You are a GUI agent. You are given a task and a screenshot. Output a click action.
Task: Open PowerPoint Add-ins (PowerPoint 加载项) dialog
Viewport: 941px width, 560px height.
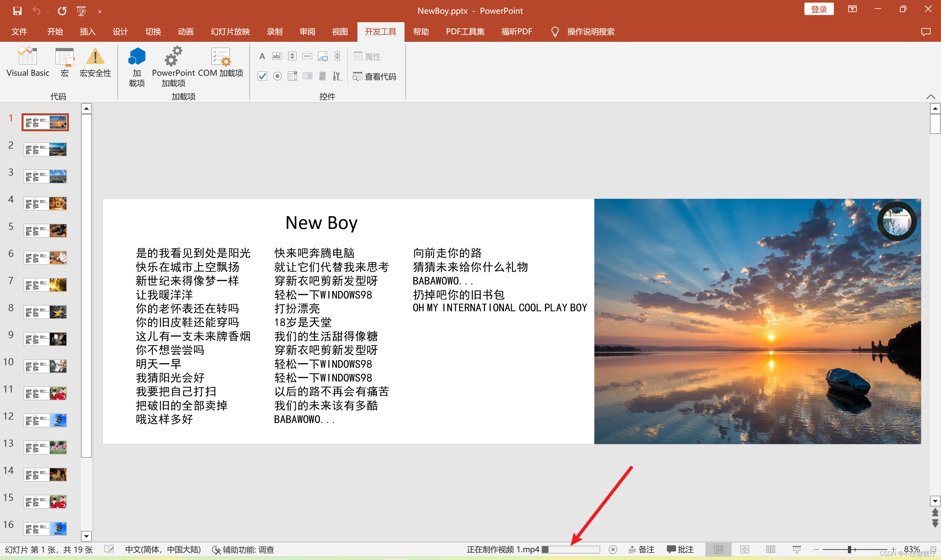173,67
